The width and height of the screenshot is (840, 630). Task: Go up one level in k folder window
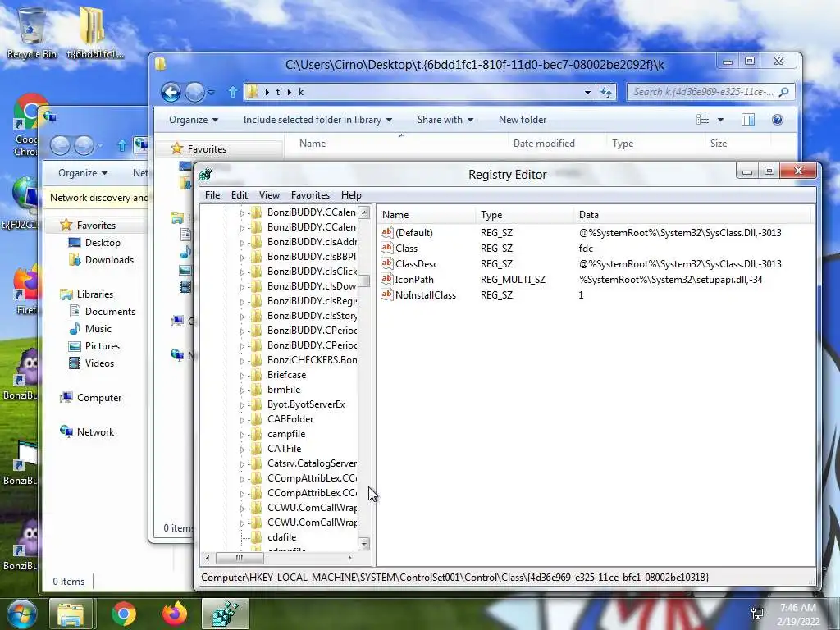pyautogui.click(x=232, y=92)
